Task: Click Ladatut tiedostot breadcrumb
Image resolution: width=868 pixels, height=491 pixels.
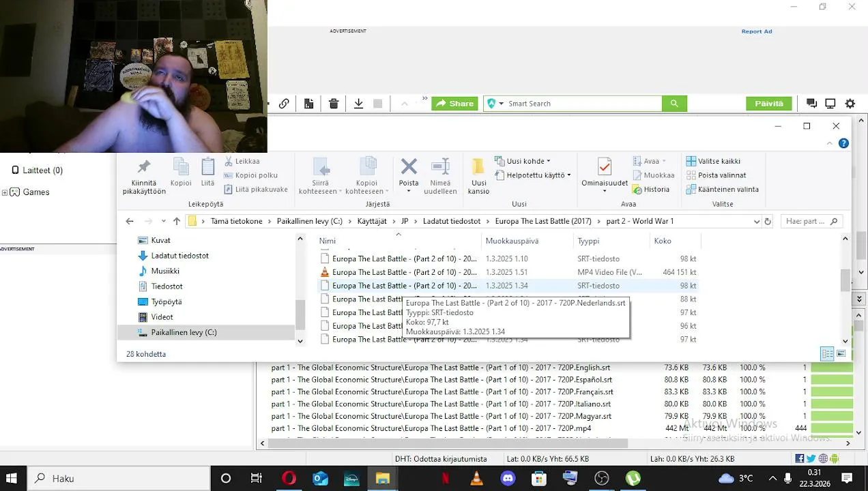Action: tap(452, 222)
